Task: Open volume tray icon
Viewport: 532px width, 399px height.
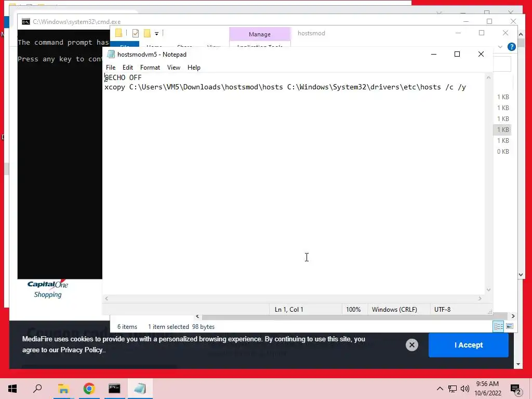Action: tap(465, 389)
